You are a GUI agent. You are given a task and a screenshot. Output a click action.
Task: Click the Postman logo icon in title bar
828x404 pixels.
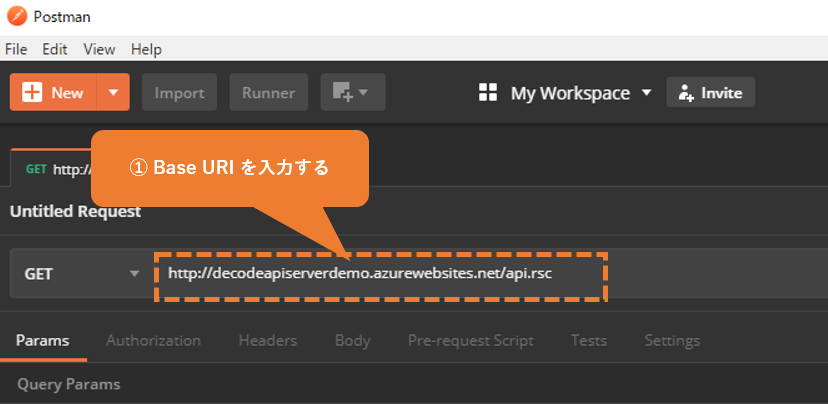[x=17, y=17]
